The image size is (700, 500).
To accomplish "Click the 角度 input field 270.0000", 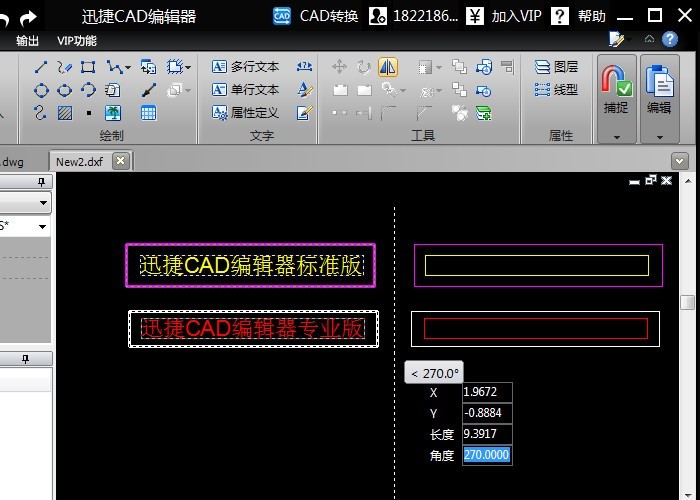I will [x=487, y=455].
